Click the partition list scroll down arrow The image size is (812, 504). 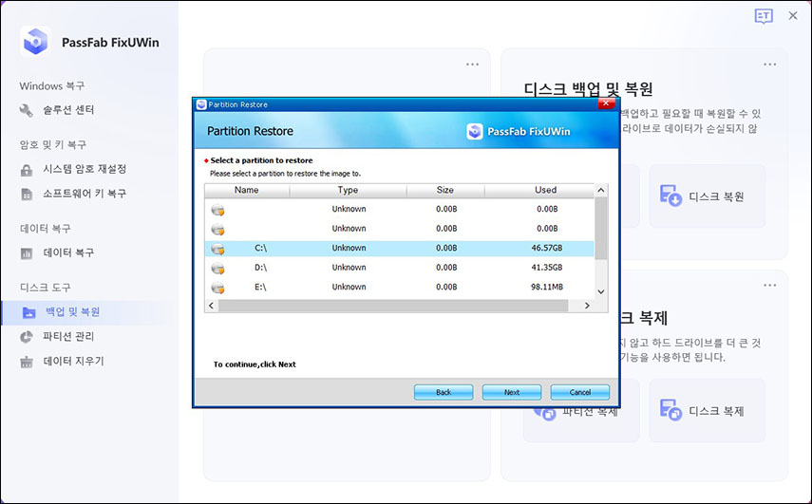pos(600,291)
